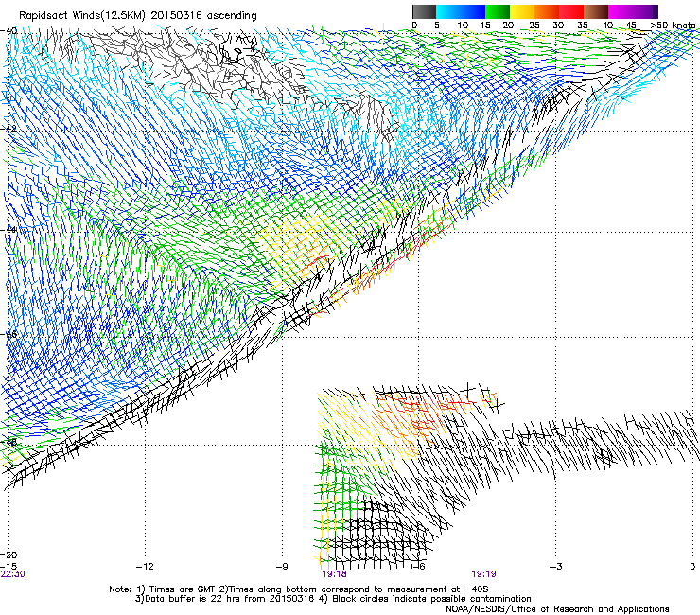This screenshot has height=615, width=700.
Task: Click the cyan 5-10 knots legend swatch
Action: pos(448,11)
